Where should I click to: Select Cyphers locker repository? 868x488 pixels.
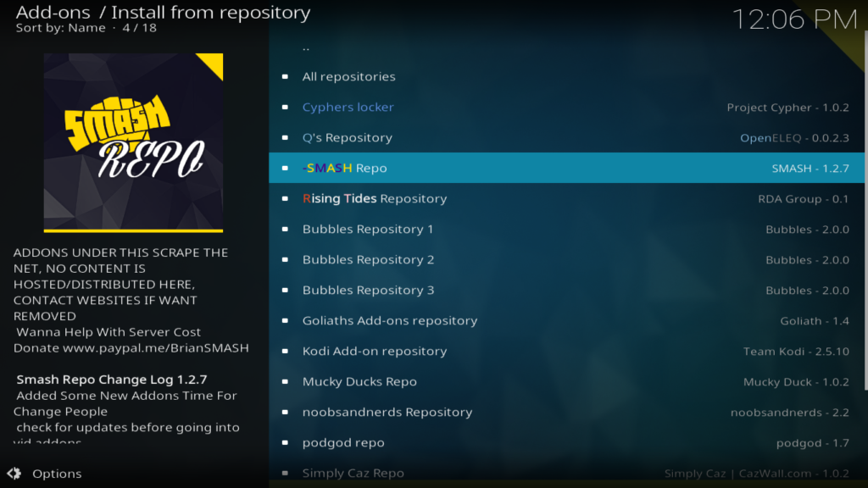(x=566, y=107)
